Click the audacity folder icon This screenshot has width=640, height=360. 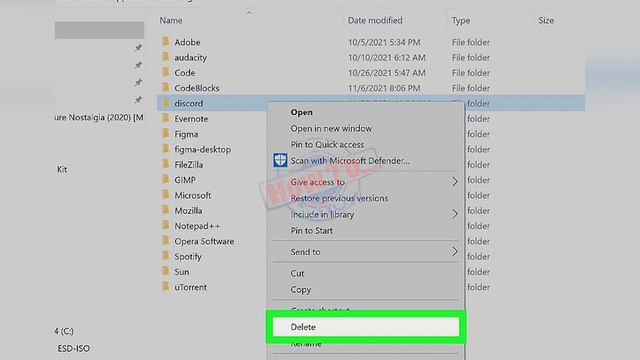pos(165,57)
